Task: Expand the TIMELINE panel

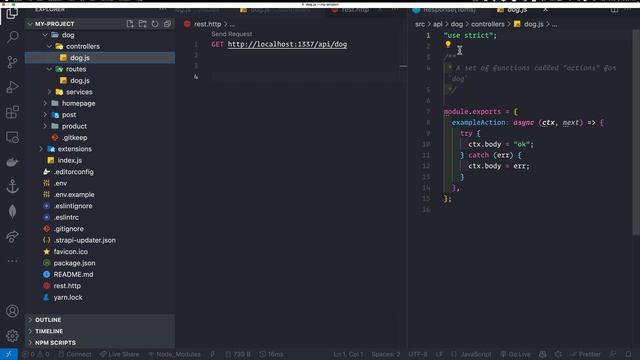Action: coord(100,331)
